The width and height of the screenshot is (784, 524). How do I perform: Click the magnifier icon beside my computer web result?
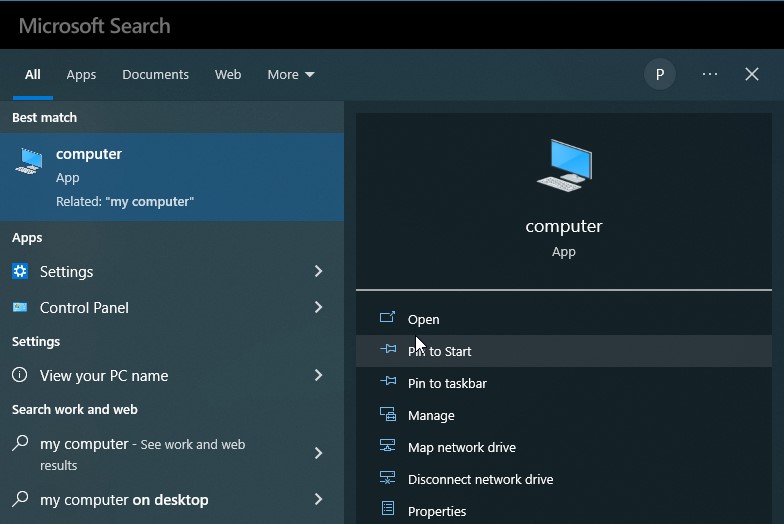point(20,443)
